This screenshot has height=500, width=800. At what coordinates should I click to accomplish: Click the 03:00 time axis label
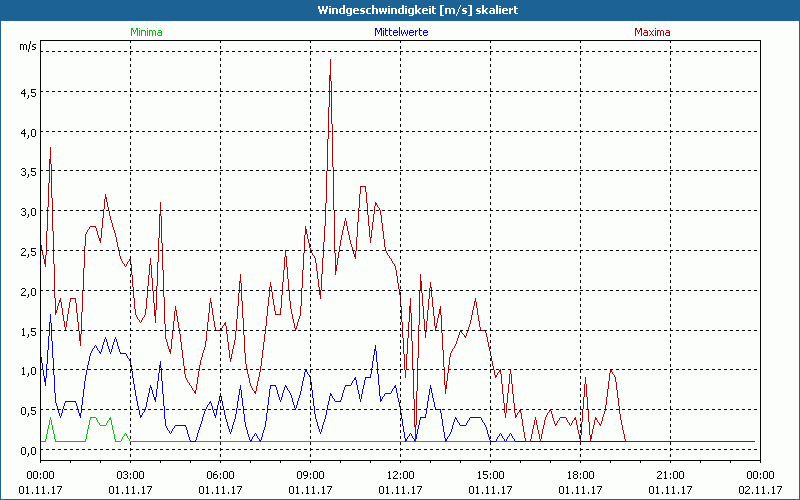point(130,475)
